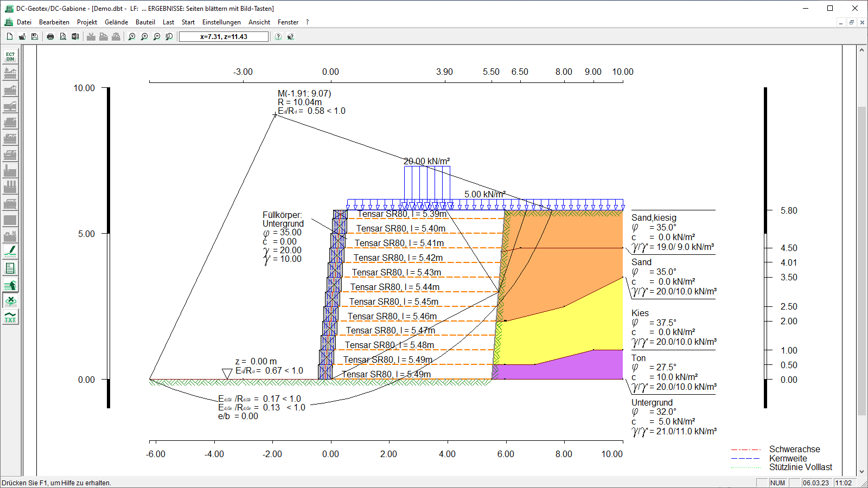The image size is (868, 488).
Task: Click the vertical scrollbar down arrow
Action: (861, 472)
